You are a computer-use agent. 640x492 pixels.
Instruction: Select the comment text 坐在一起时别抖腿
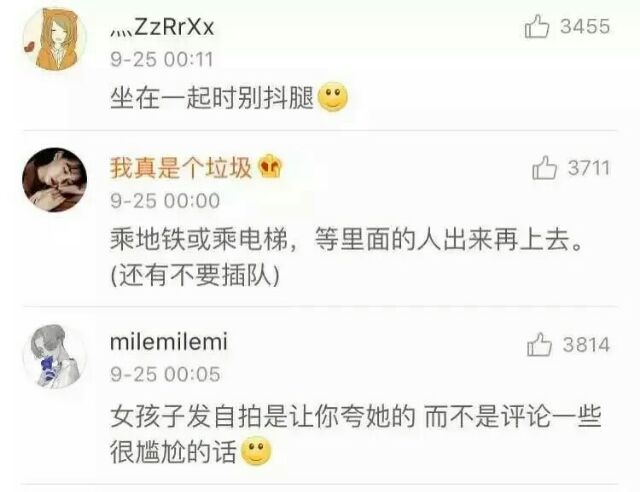coord(212,98)
